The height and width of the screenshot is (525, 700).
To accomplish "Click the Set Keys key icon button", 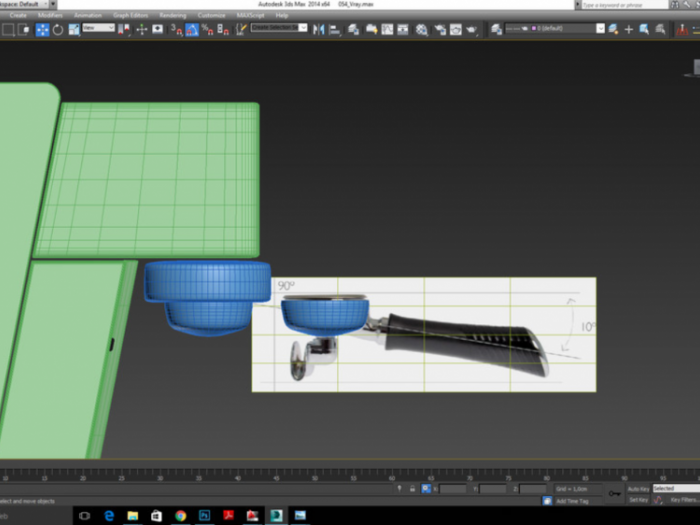I will 614,494.
